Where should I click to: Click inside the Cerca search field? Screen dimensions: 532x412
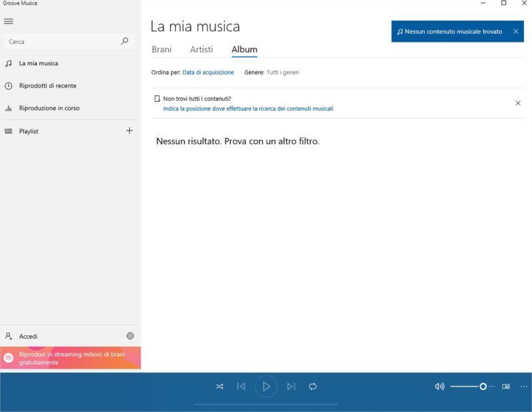(x=60, y=41)
